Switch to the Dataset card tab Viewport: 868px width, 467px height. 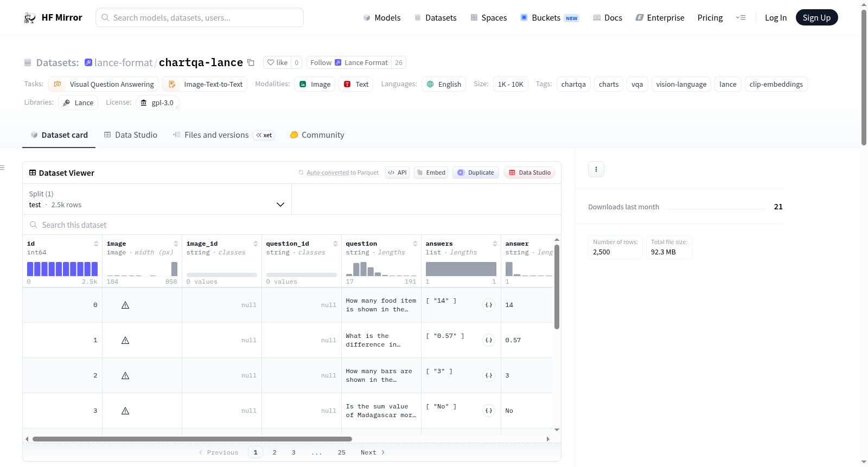pyautogui.click(x=59, y=135)
